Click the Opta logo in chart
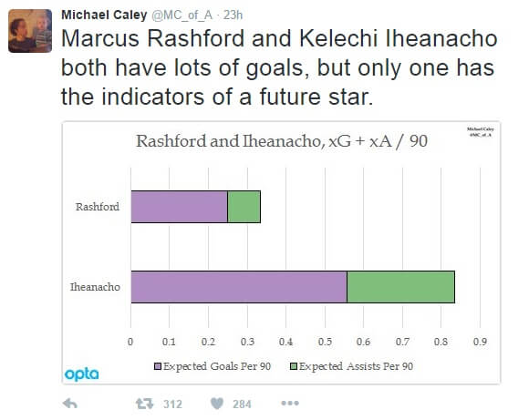Screen dimensions: 529x420 pos(82,374)
